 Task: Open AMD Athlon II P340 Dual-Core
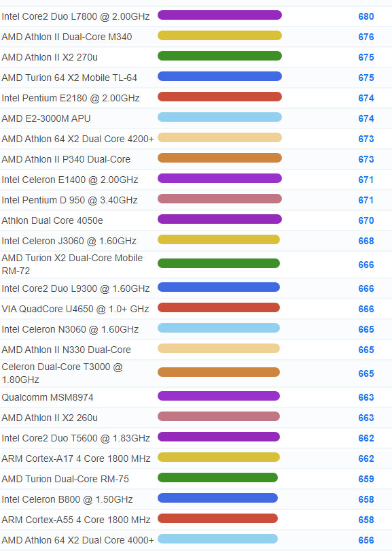(x=66, y=160)
